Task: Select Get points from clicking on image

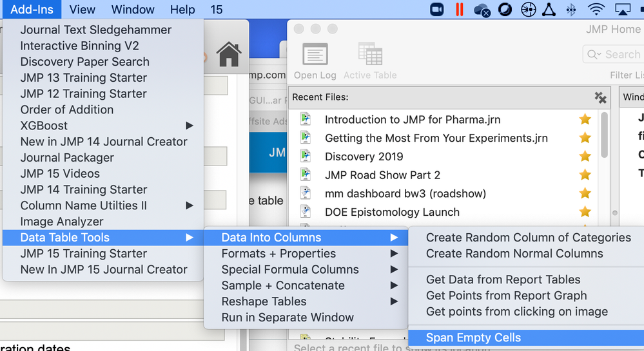Action: click(x=526, y=312)
